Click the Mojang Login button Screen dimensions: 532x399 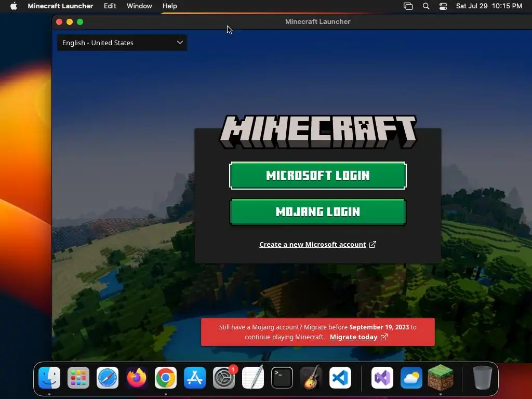pyautogui.click(x=318, y=212)
